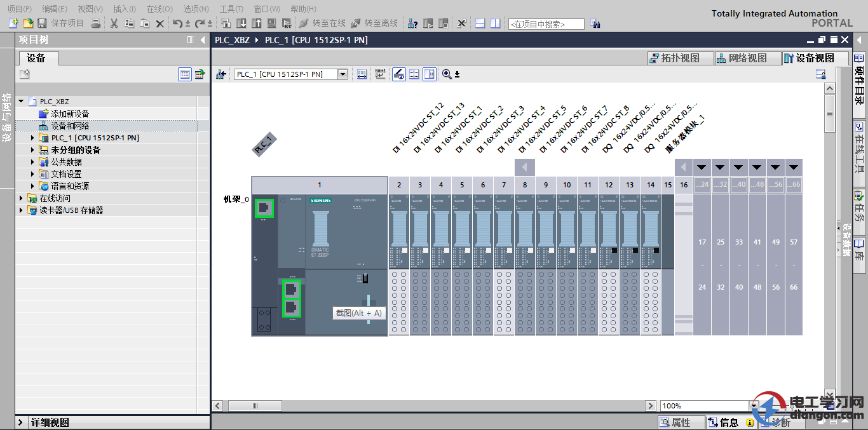Click the compile icon in the main toolbar
This screenshot has height=430, width=868.
point(226,24)
